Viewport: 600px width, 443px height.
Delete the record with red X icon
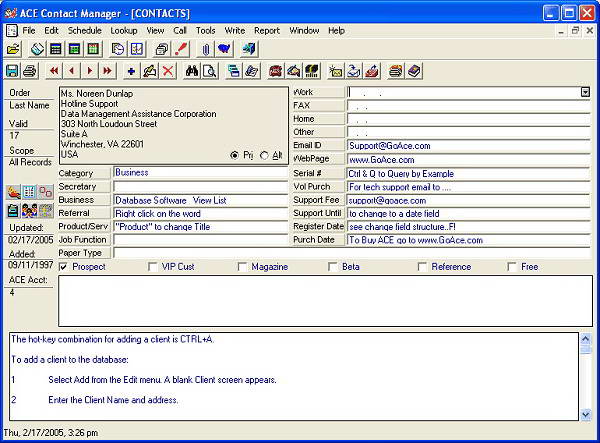pos(168,71)
